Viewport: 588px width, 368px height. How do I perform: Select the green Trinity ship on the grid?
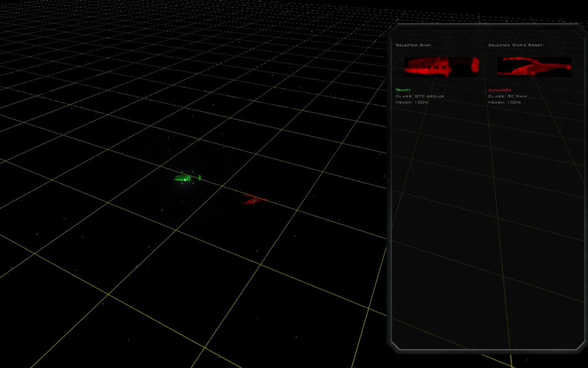(188, 178)
